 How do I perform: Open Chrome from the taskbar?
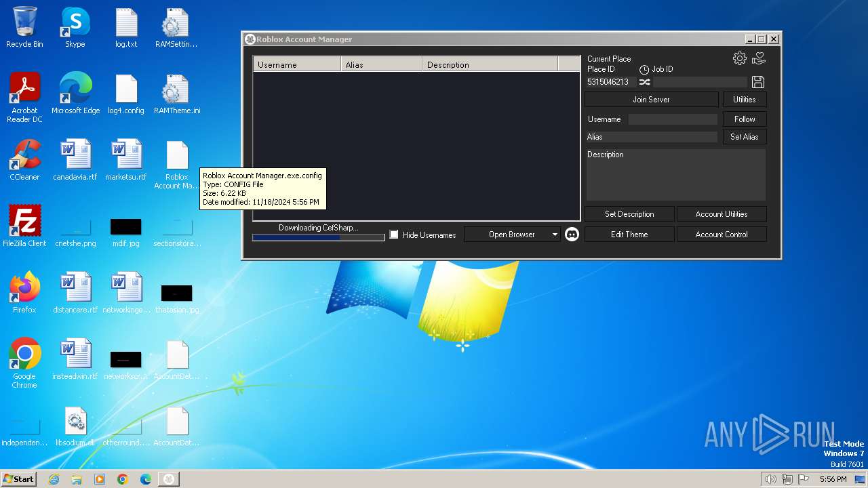coord(123,479)
